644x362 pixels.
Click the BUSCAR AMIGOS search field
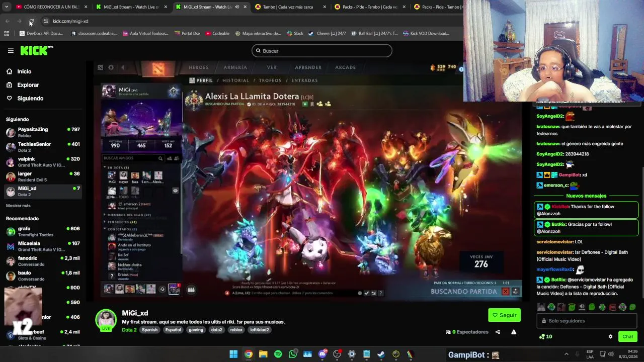[133, 158]
